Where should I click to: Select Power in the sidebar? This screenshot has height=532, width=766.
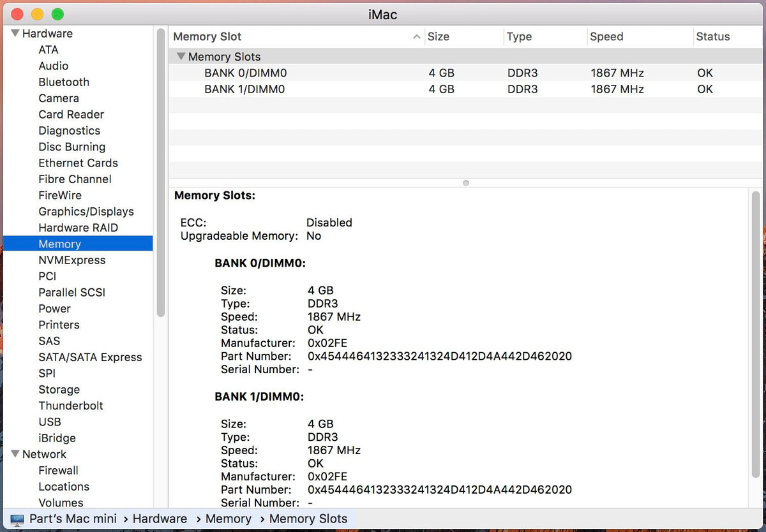pyautogui.click(x=54, y=309)
